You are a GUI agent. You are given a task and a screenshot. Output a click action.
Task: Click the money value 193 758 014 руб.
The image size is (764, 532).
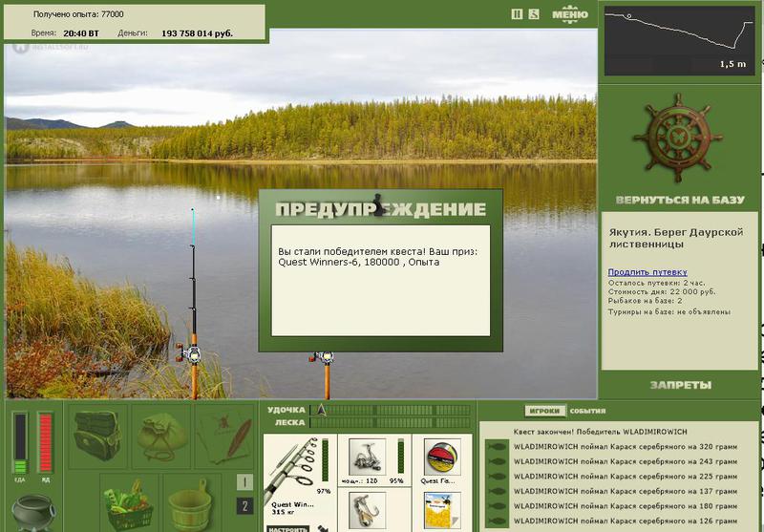[197, 33]
